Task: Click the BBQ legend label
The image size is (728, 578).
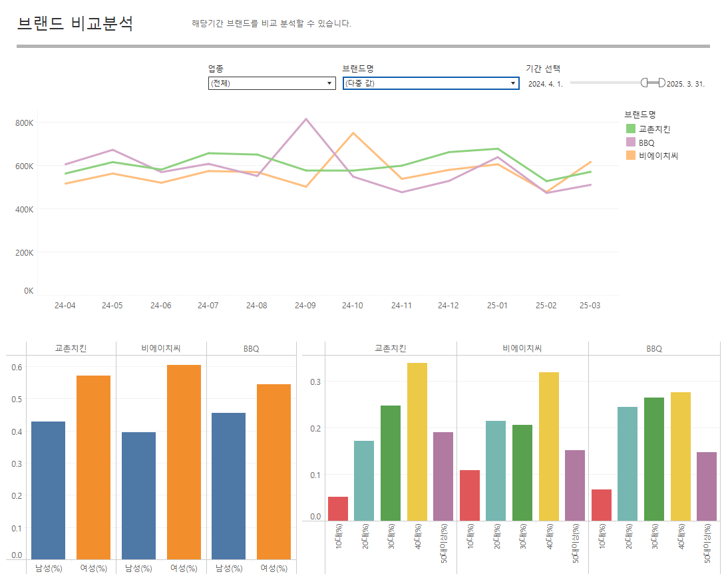Action: pyautogui.click(x=646, y=143)
